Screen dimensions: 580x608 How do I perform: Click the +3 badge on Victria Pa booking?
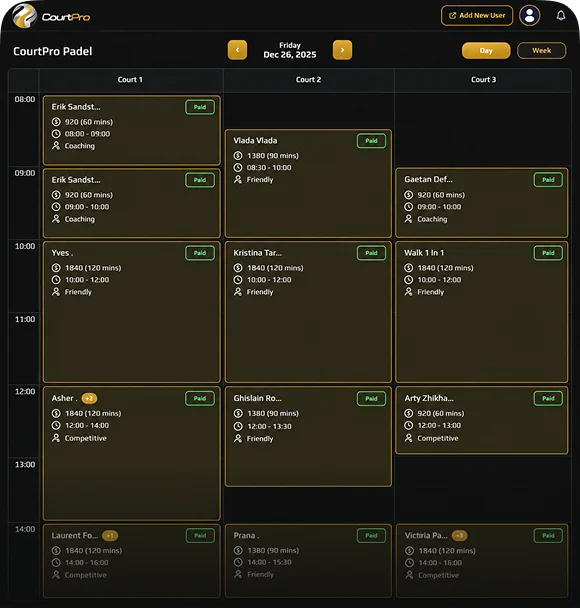coord(459,535)
